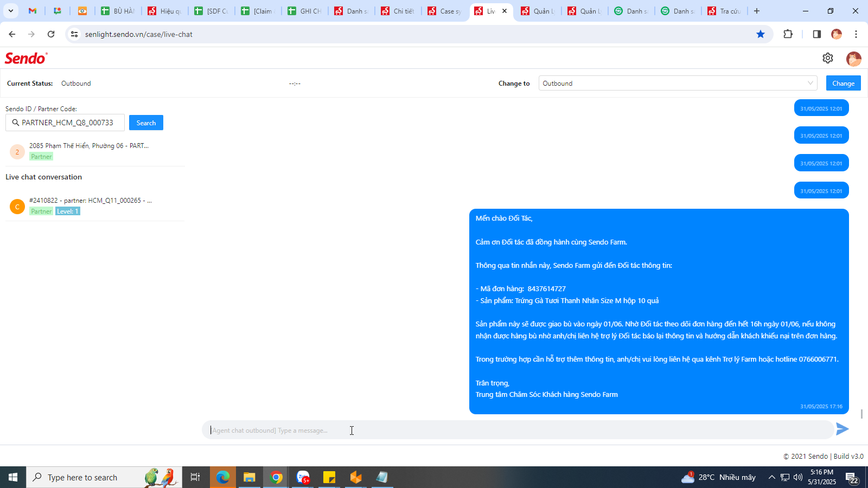Click the Search button for partner code
Screen dimensions: 868x488
point(146,123)
